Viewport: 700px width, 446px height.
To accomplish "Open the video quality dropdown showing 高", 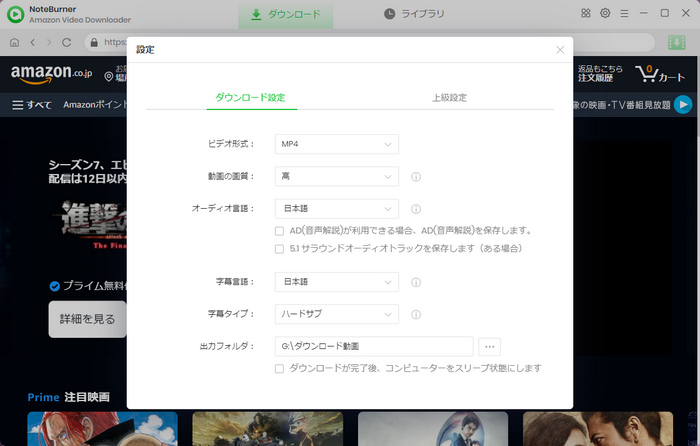I will (337, 176).
